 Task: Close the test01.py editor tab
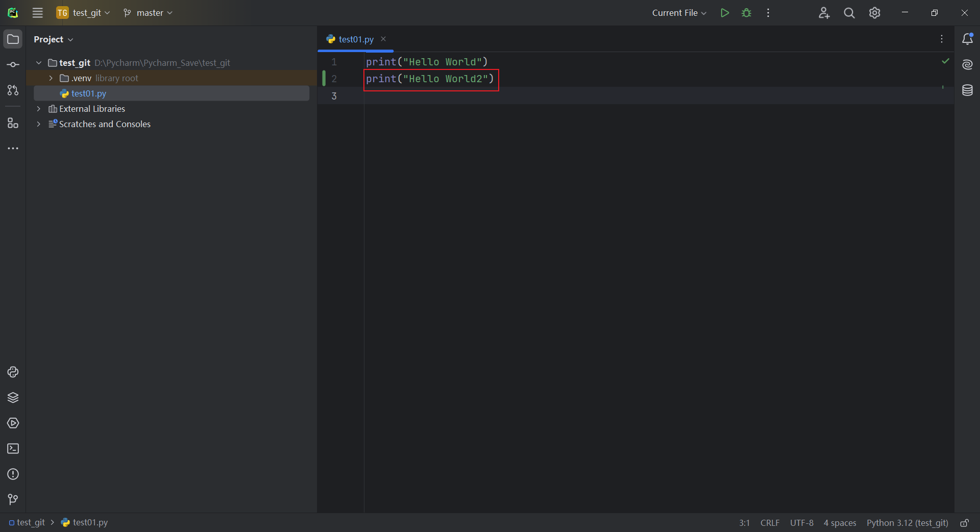pos(383,39)
